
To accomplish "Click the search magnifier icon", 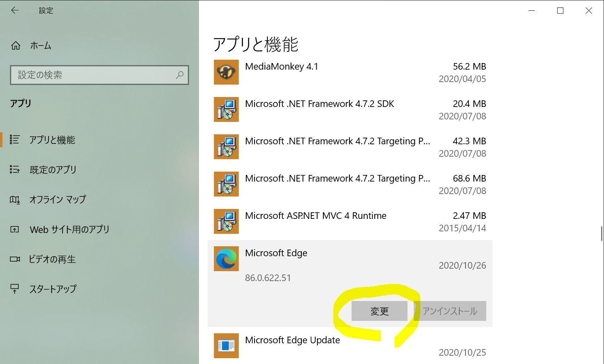I will 180,75.
